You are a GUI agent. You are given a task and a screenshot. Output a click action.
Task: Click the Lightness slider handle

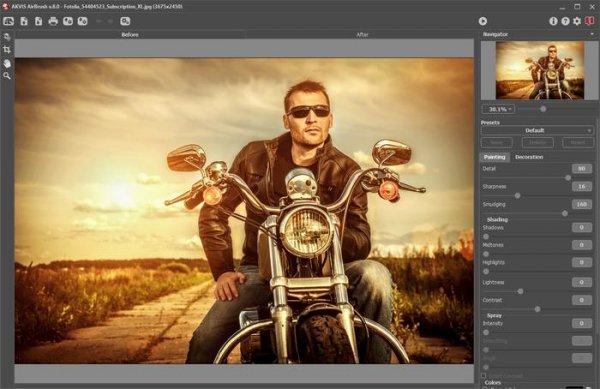click(520, 291)
